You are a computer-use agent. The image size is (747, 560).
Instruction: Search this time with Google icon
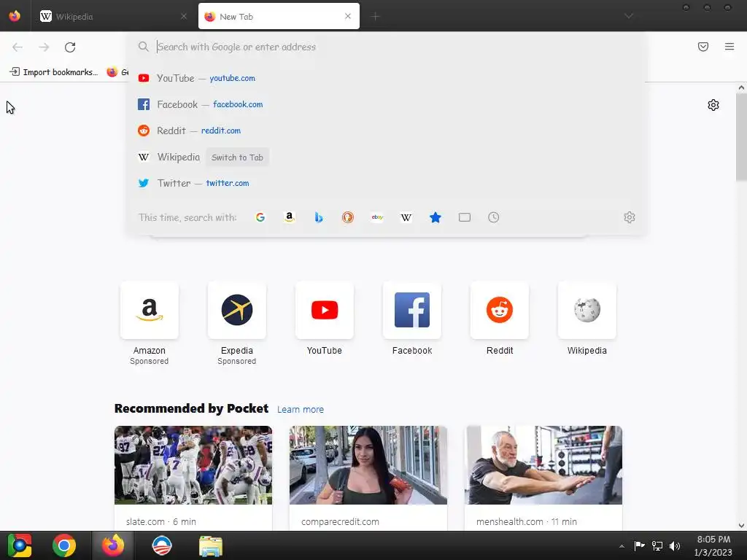[x=260, y=217]
